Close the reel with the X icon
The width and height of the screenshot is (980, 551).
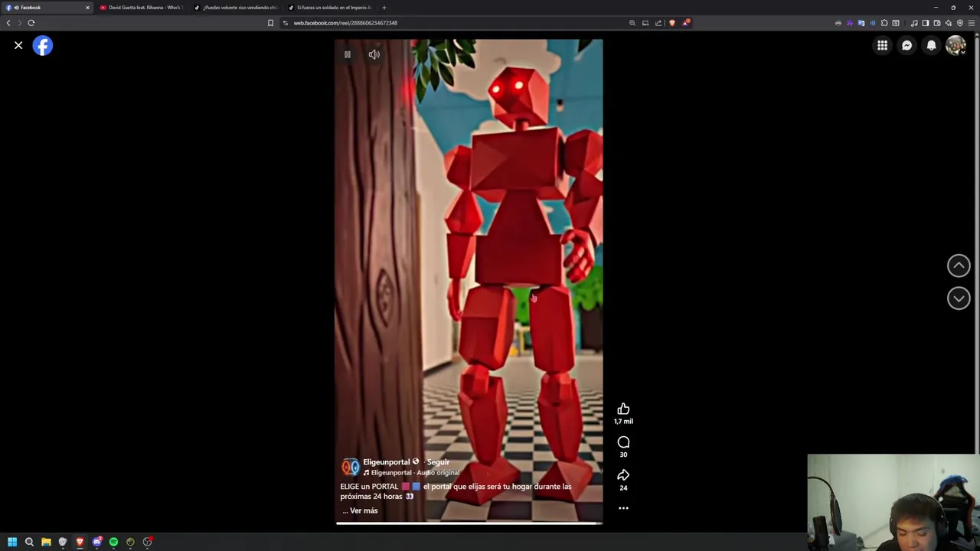[x=18, y=45]
